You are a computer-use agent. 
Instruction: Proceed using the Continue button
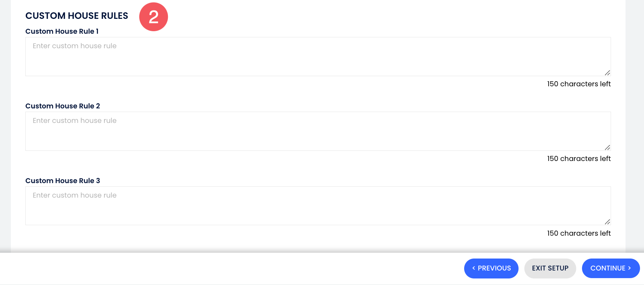pos(610,268)
